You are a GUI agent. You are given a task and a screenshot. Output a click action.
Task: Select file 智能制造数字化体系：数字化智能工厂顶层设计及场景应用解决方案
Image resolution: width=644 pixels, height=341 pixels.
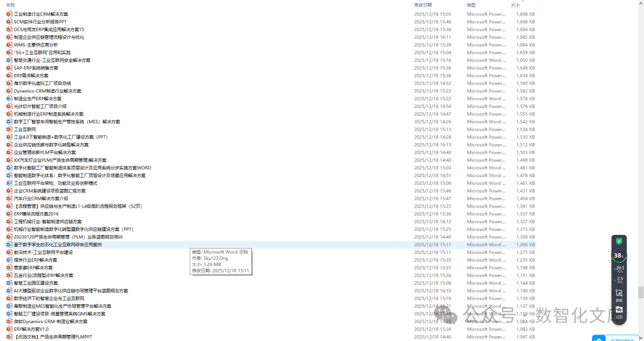tap(80, 175)
